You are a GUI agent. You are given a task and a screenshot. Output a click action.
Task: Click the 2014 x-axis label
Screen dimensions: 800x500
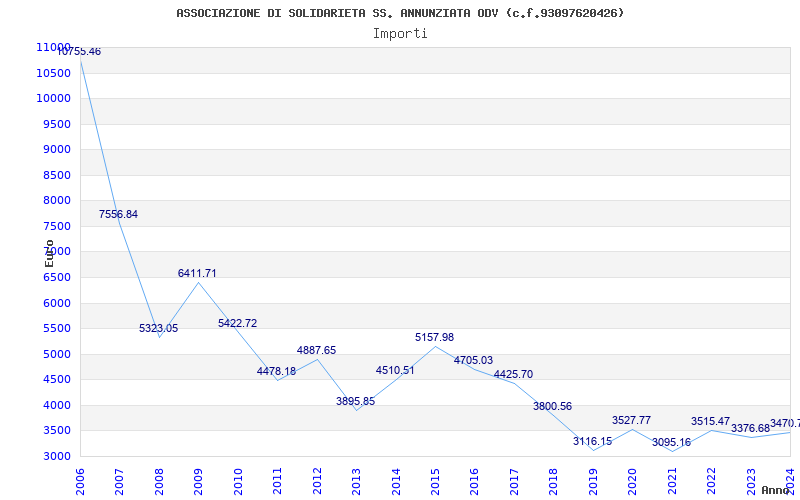pos(396,482)
